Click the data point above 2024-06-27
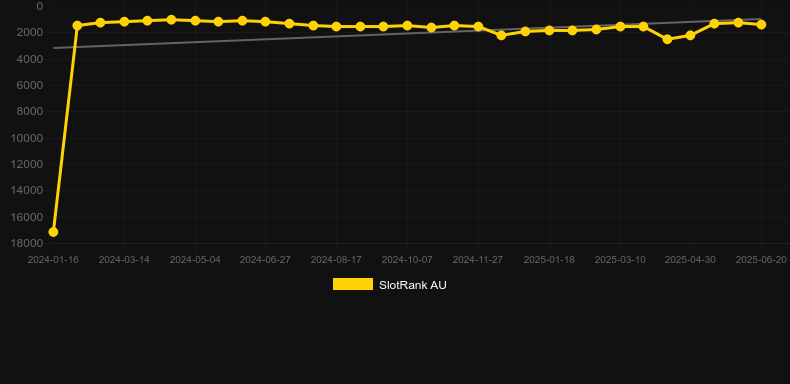790x384 pixels. [x=266, y=22]
